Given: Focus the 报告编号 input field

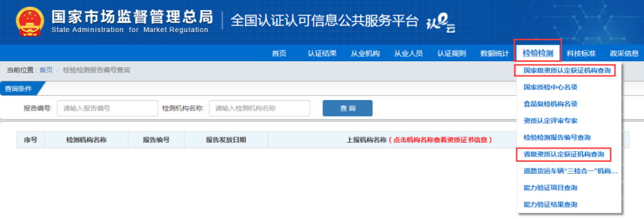Looking at the screenshot, I should 107,108.
